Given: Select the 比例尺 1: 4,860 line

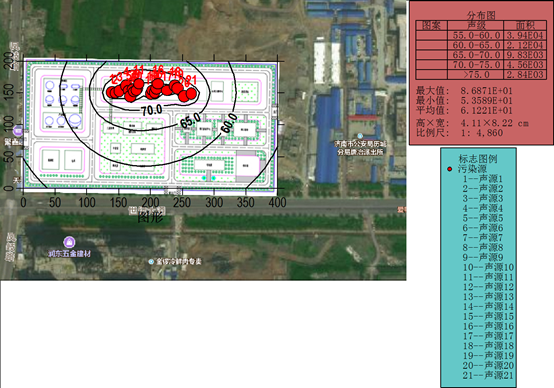Looking at the screenshot, I should tap(459, 133).
